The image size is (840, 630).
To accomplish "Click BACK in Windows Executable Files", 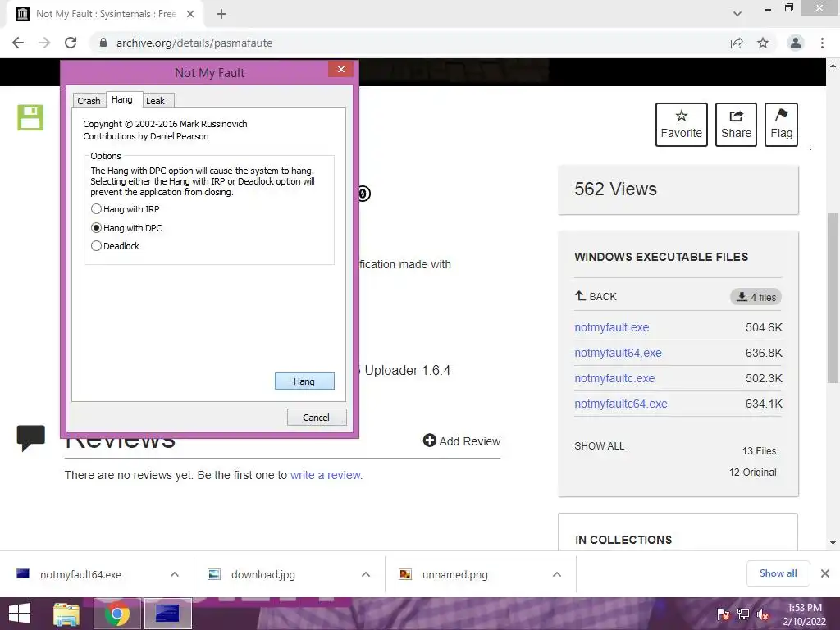I will (x=596, y=296).
